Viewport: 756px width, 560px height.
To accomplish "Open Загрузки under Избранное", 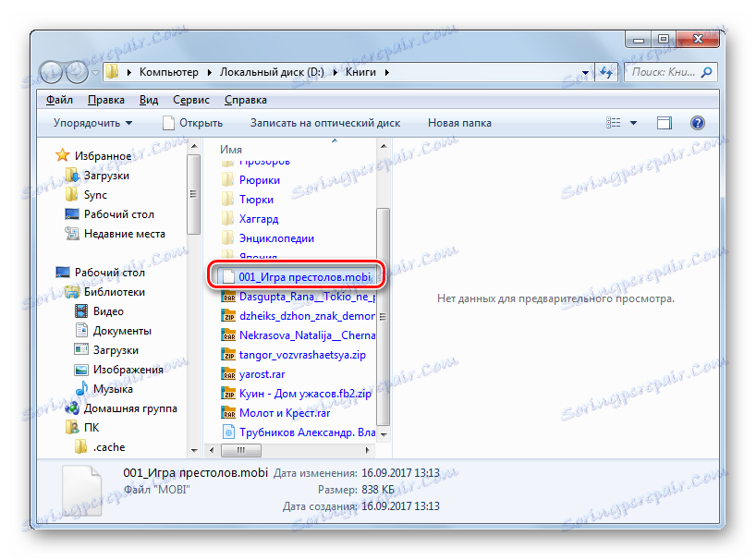I will (106, 176).
